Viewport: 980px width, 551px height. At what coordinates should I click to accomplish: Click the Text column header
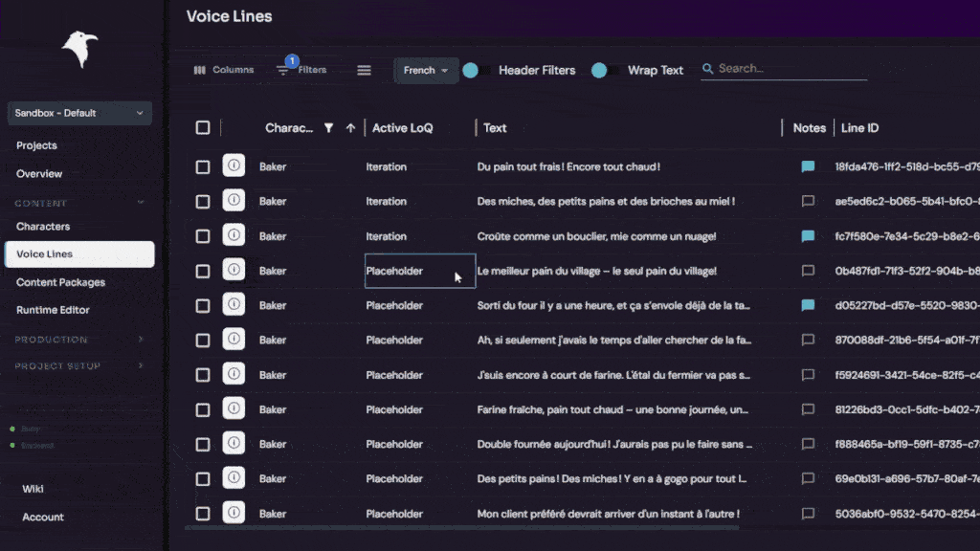click(495, 128)
